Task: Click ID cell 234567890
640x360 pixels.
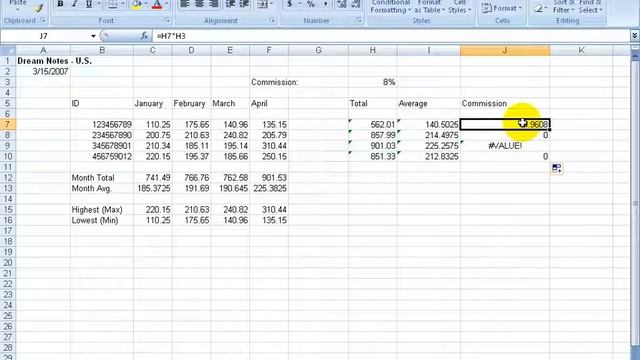Action: click(102, 135)
